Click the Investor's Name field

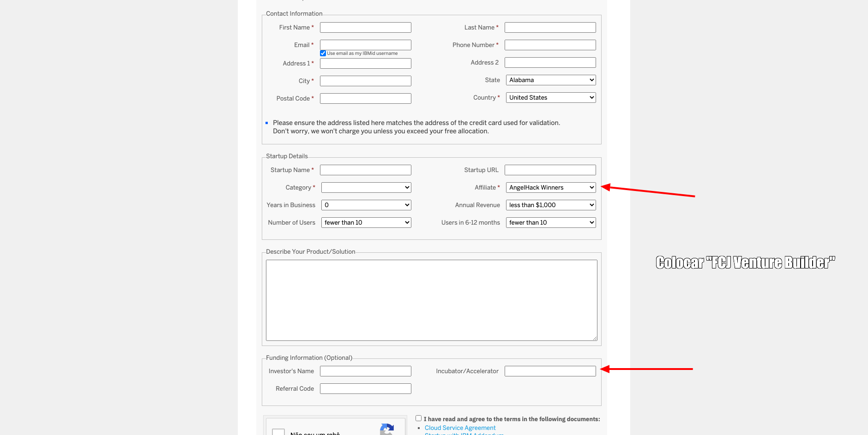tap(365, 371)
